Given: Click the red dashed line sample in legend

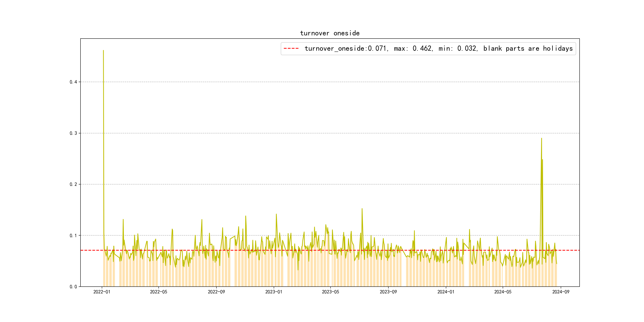Looking at the screenshot, I should pyautogui.click(x=291, y=48).
